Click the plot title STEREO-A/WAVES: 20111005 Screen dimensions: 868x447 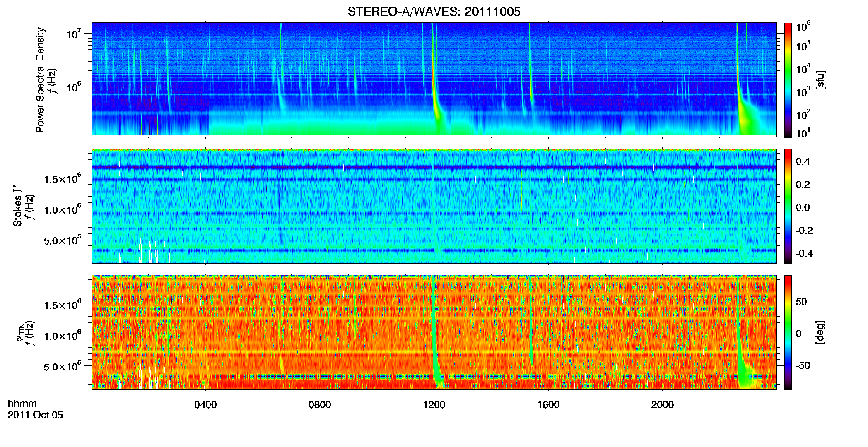point(434,12)
